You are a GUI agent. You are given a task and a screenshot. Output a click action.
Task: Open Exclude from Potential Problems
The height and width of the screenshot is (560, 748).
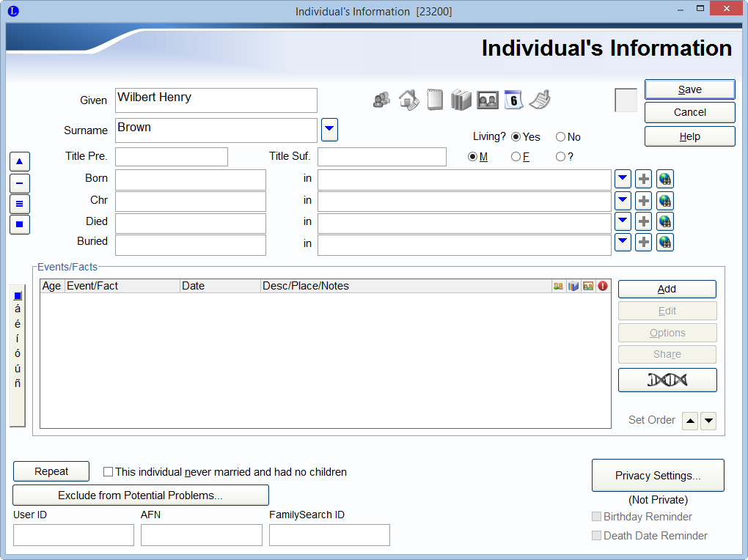[141, 495]
